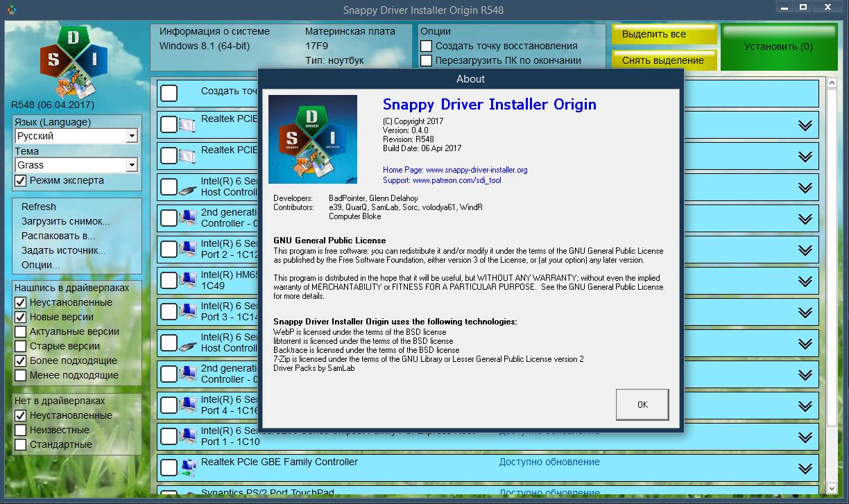Viewport: 849px width, 504px height.
Task: Check 'Неизвестные' filter
Action: 21,430
